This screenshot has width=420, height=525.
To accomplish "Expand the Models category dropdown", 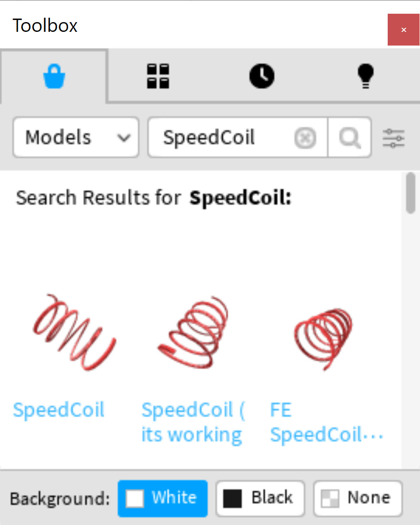I will tap(76, 137).
